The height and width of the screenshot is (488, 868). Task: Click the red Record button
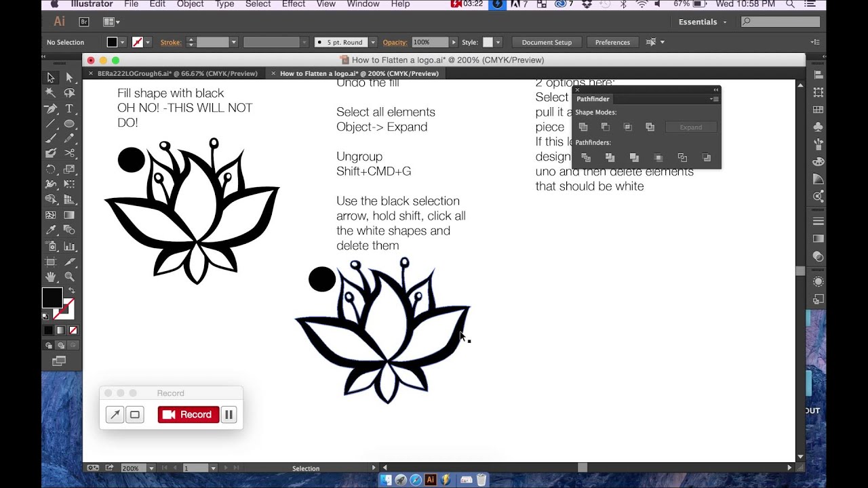tap(189, 415)
